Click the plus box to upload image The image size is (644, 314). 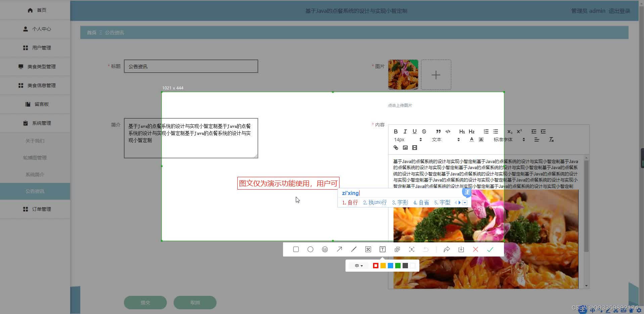(x=436, y=75)
